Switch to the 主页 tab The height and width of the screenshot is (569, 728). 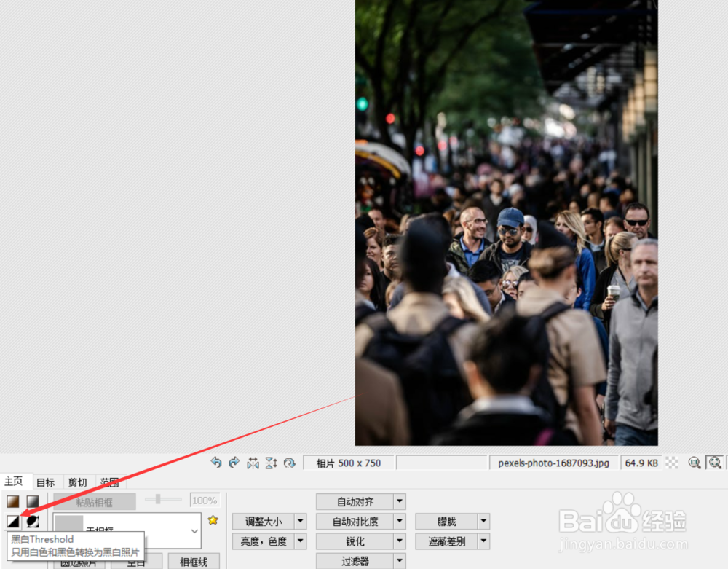13,482
